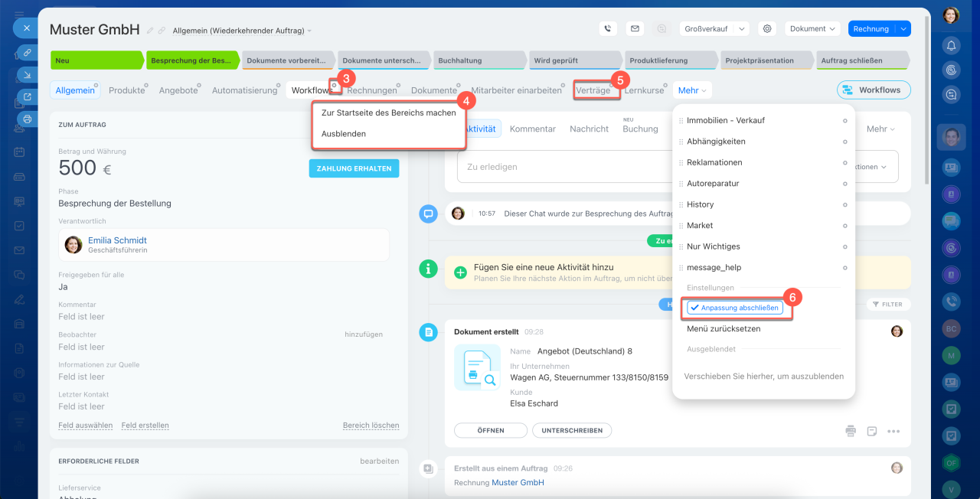
Task: Open settings gear next to Großverkauf
Action: tap(766, 29)
